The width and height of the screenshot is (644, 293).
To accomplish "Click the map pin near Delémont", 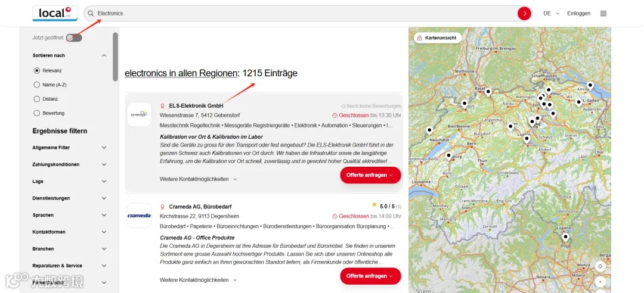I will pyautogui.click(x=464, y=104).
